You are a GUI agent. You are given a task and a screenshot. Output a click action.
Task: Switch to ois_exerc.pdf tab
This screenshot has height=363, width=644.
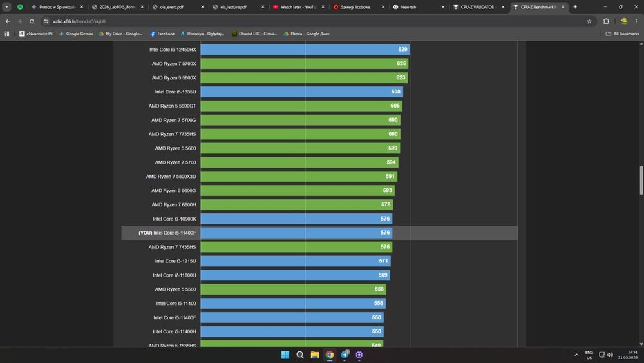pyautogui.click(x=177, y=7)
